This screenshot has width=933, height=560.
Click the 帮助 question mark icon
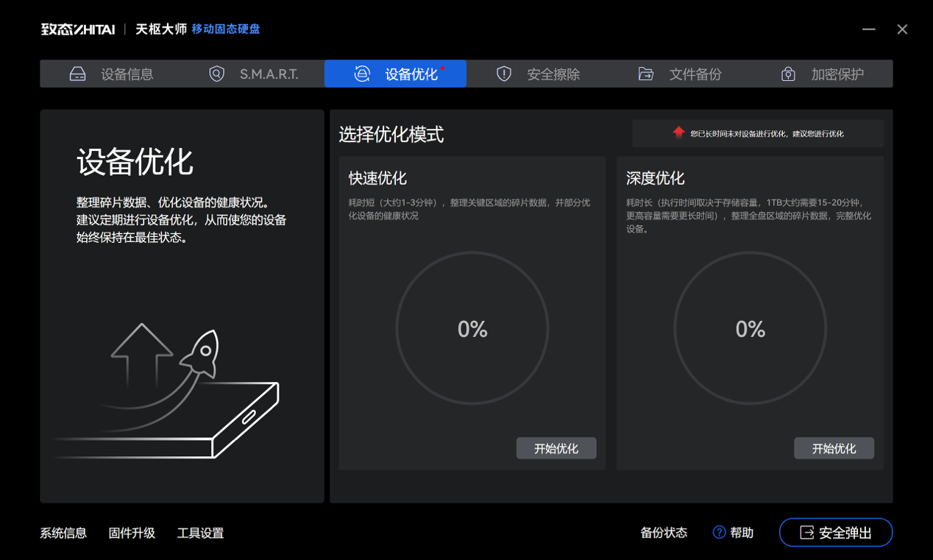[717, 532]
